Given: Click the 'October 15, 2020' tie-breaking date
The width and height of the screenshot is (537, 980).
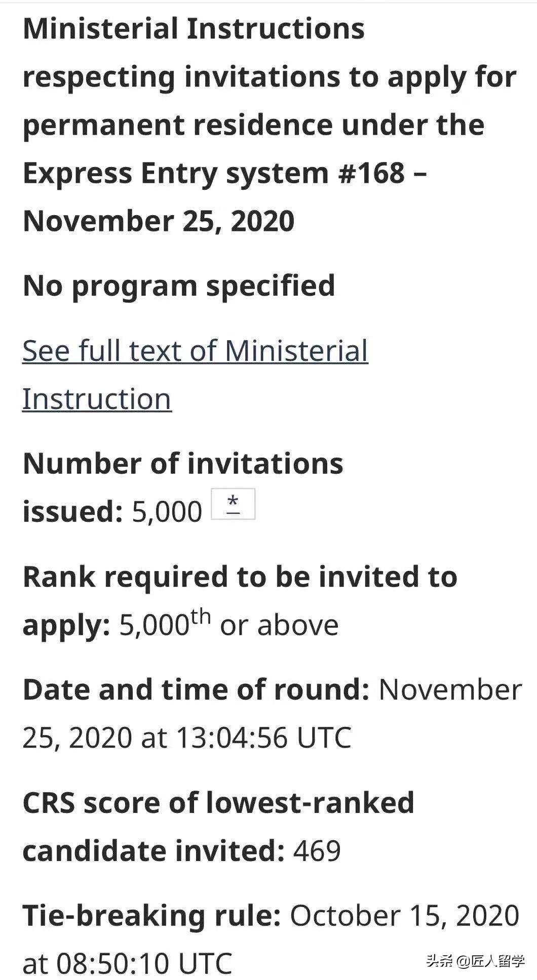Looking at the screenshot, I should click(404, 916).
